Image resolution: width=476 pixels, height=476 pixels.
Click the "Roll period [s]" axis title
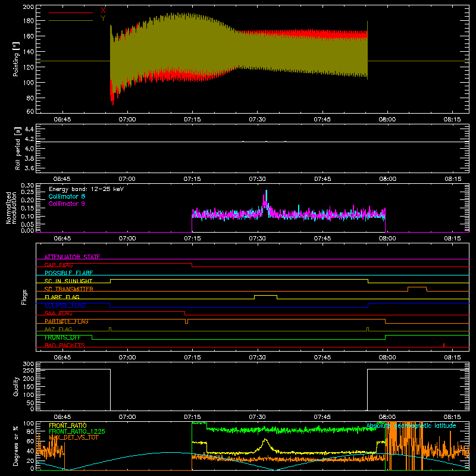coord(18,148)
